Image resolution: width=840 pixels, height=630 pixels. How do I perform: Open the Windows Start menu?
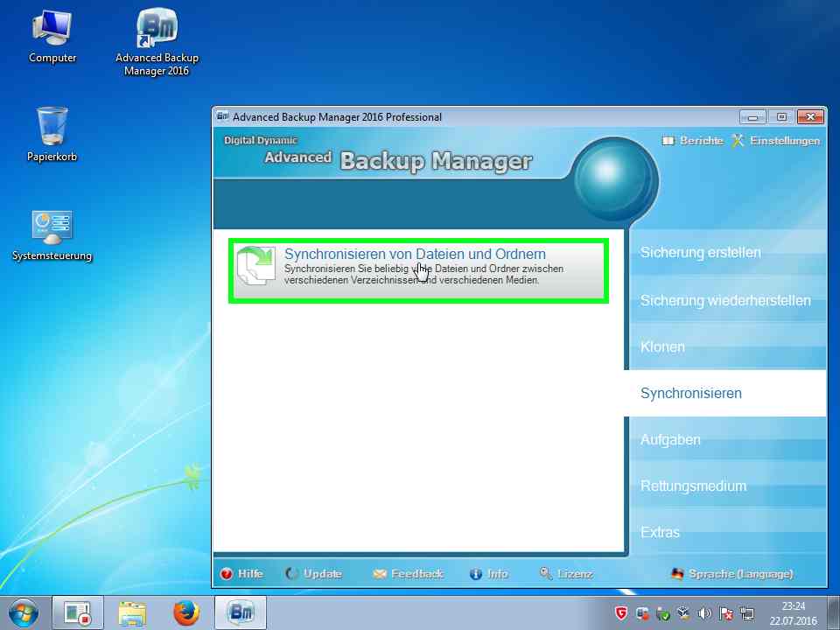click(x=24, y=612)
